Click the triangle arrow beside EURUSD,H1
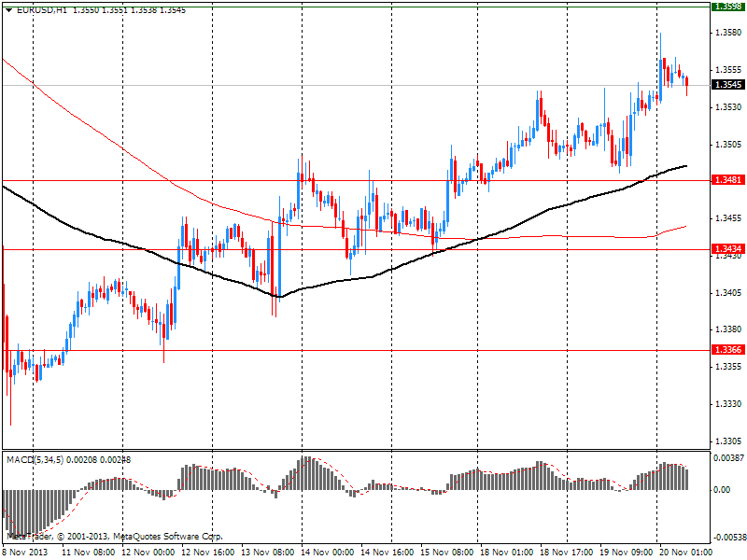This screenshot has width=747, height=560. pyautogui.click(x=8, y=9)
